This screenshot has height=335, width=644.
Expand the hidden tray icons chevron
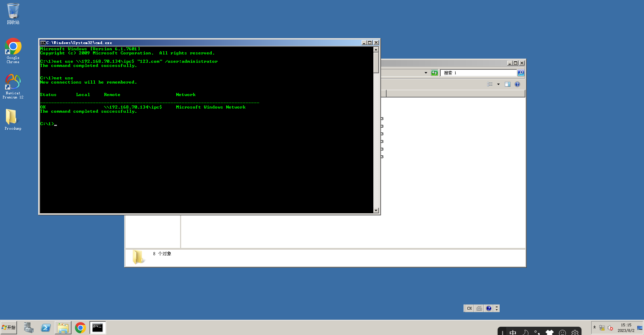pyautogui.click(x=595, y=328)
